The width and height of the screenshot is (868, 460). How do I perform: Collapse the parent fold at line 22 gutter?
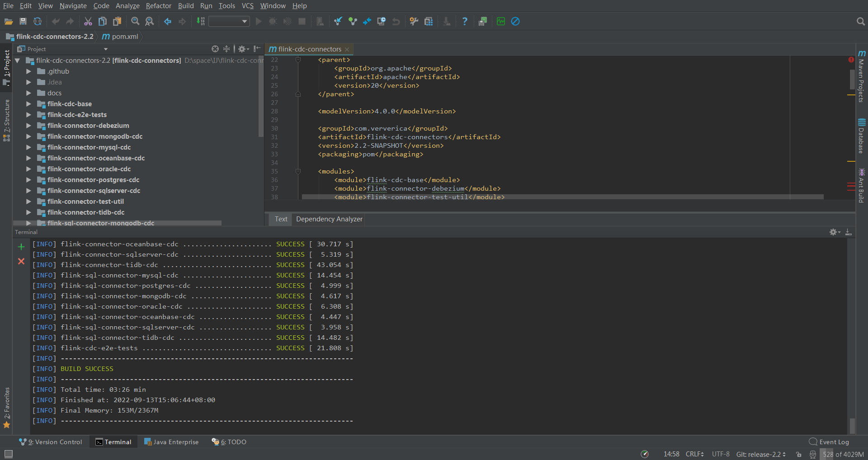298,60
